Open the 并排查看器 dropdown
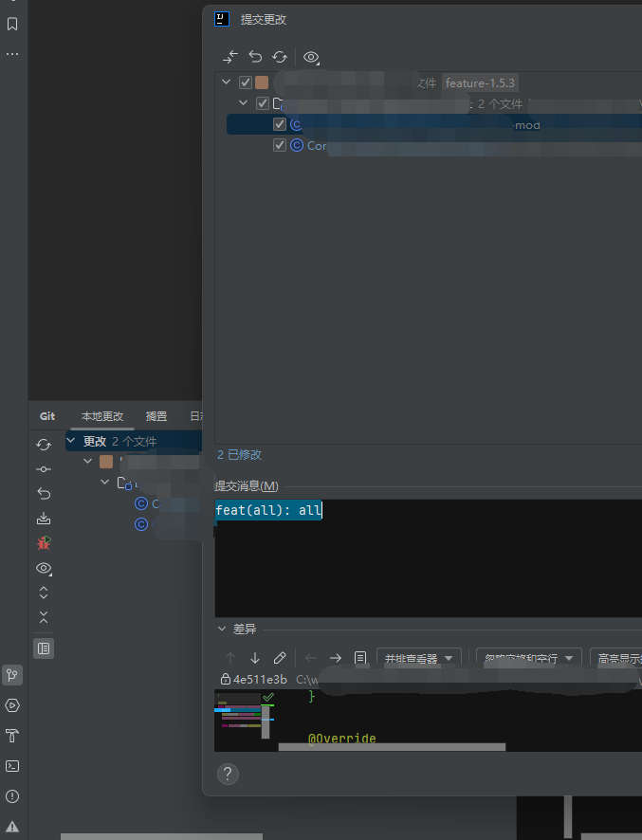This screenshot has height=840, width=642. coord(418,658)
